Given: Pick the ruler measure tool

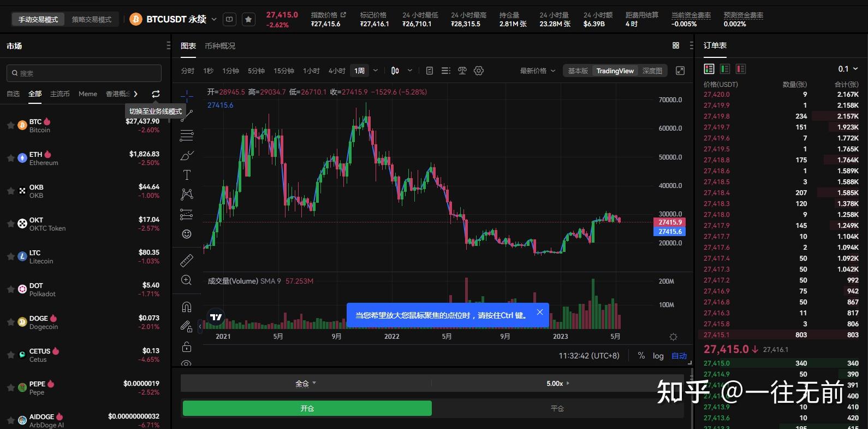Looking at the screenshot, I should pyautogui.click(x=187, y=260).
